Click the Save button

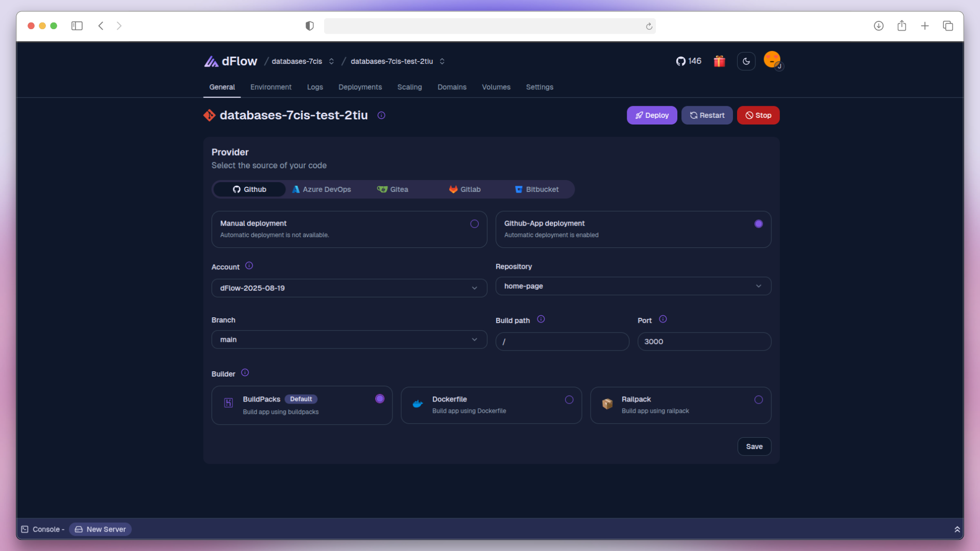pyautogui.click(x=754, y=447)
